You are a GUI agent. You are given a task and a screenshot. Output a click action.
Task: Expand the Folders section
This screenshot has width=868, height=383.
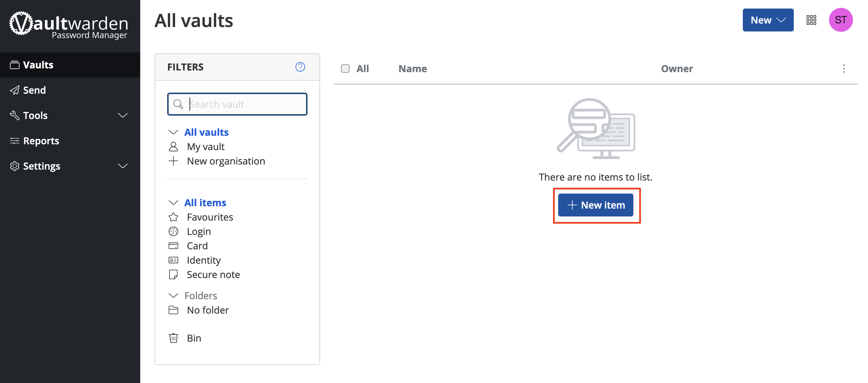pos(173,295)
